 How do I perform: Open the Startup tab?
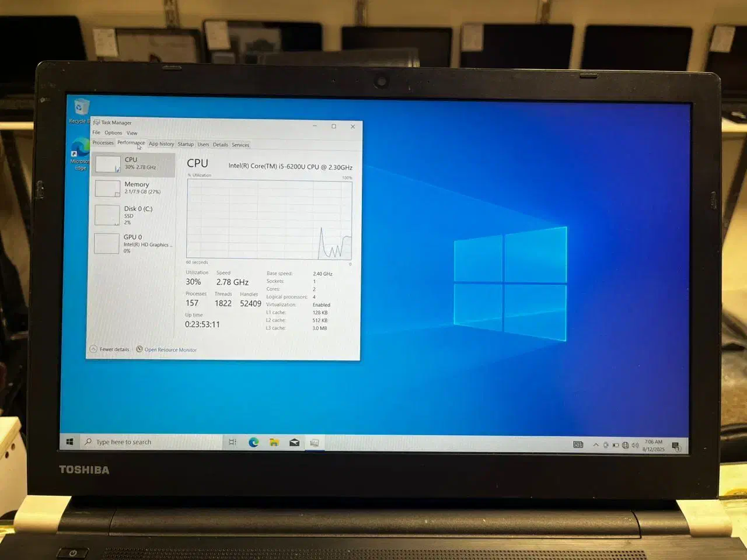pyautogui.click(x=186, y=144)
